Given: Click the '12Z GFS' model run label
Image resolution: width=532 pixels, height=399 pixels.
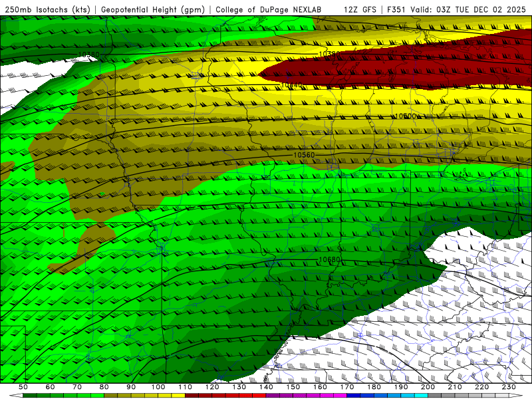Looking at the screenshot, I should coord(360,9).
